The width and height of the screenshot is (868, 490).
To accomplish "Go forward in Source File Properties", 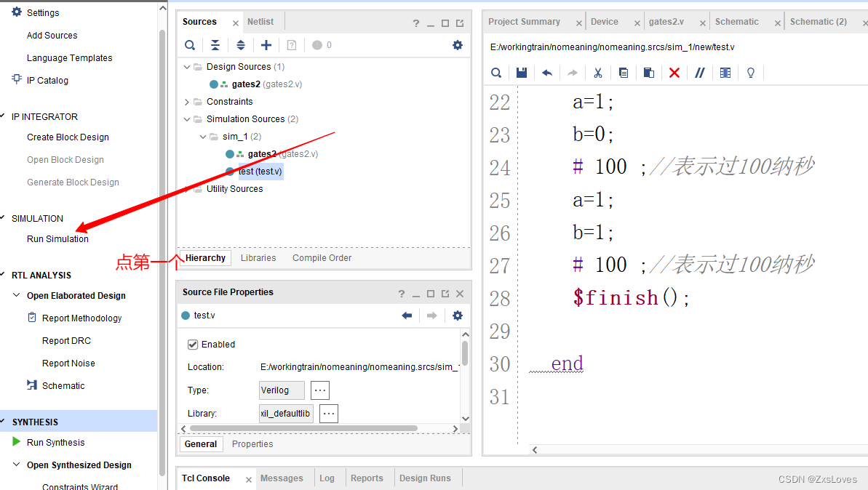I will [431, 316].
